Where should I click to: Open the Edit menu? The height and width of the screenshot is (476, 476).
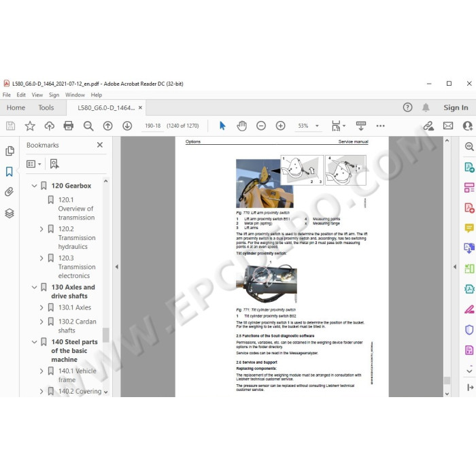[x=21, y=95]
